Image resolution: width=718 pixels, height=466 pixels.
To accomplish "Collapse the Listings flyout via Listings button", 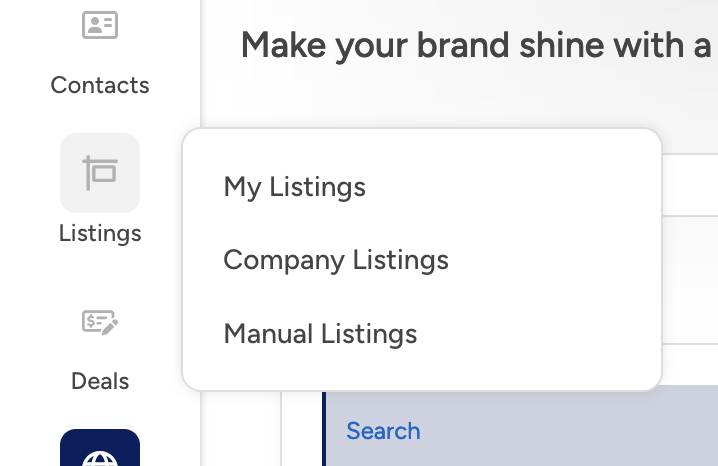I will (100, 190).
